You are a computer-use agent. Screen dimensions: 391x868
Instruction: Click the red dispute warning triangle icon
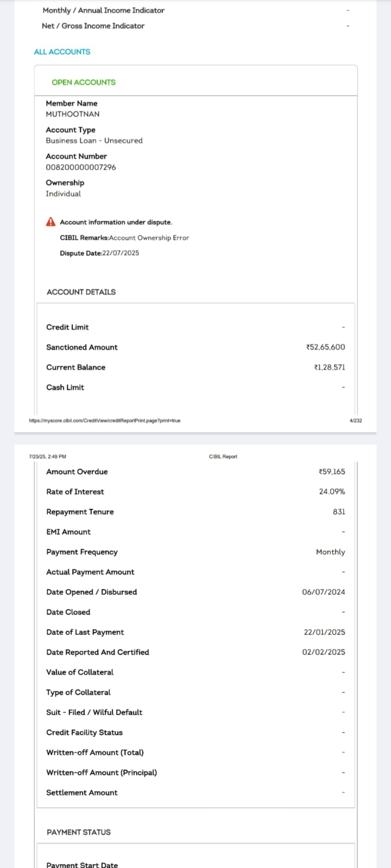pyautogui.click(x=51, y=222)
